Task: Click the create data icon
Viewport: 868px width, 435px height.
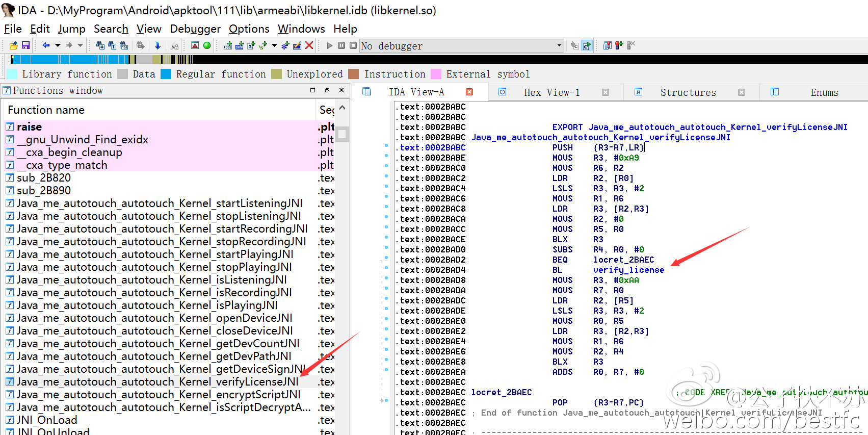Action: click(240, 45)
